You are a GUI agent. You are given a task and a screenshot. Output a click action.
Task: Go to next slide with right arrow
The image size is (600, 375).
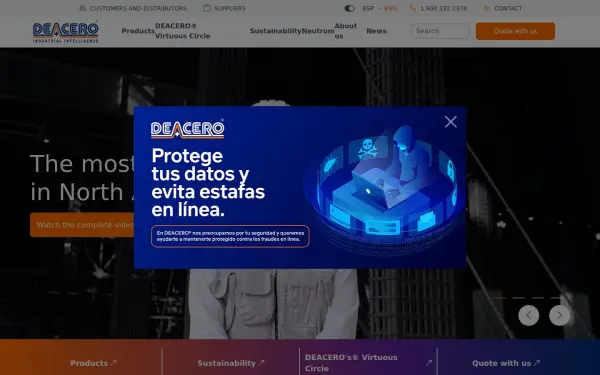click(x=559, y=315)
